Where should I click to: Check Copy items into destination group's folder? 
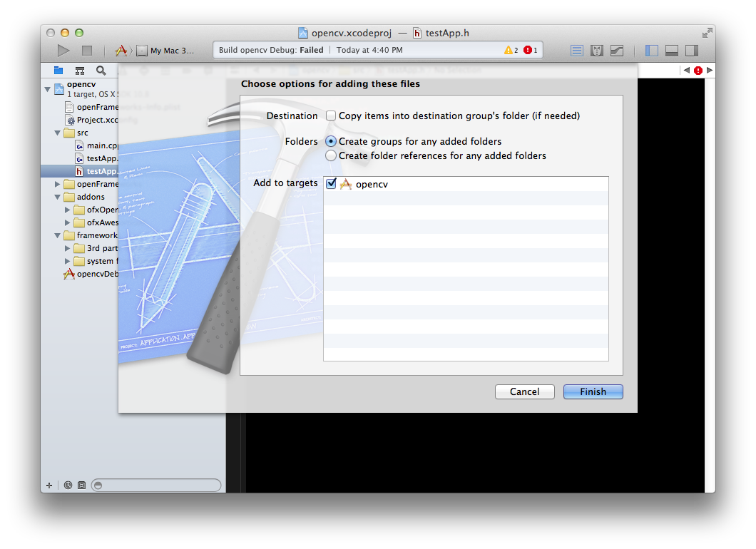coord(331,116)
